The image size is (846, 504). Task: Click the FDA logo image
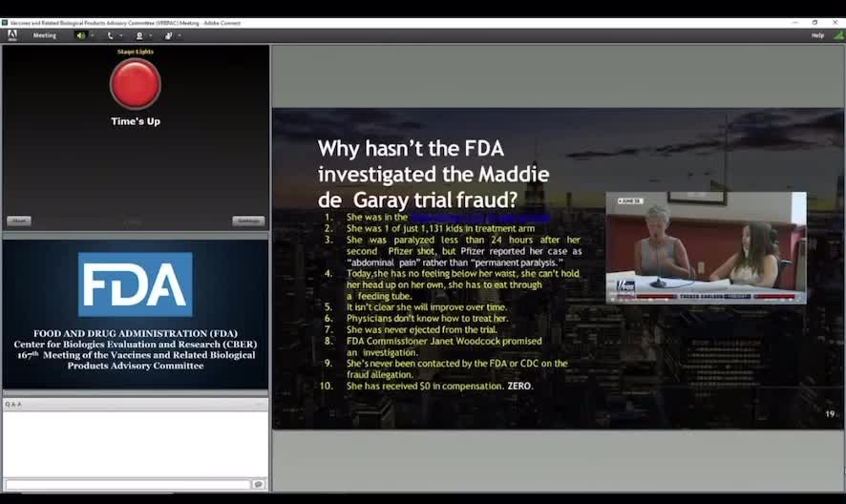135,284
